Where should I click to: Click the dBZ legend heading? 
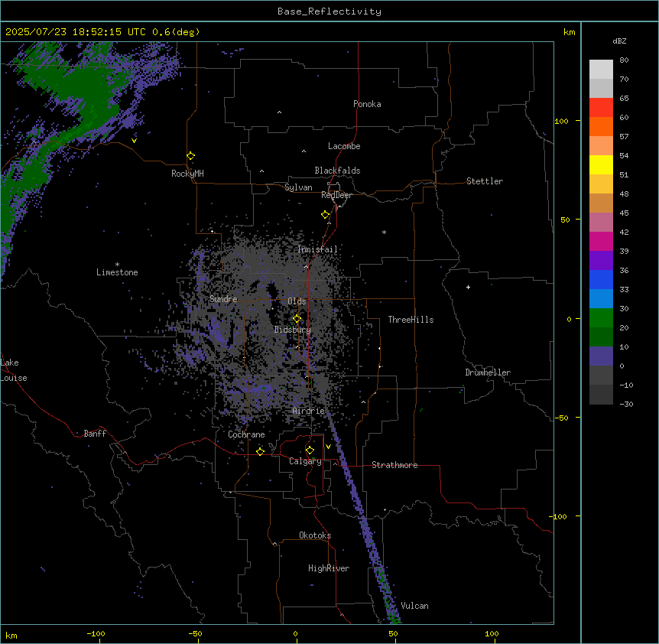(619, 41)
